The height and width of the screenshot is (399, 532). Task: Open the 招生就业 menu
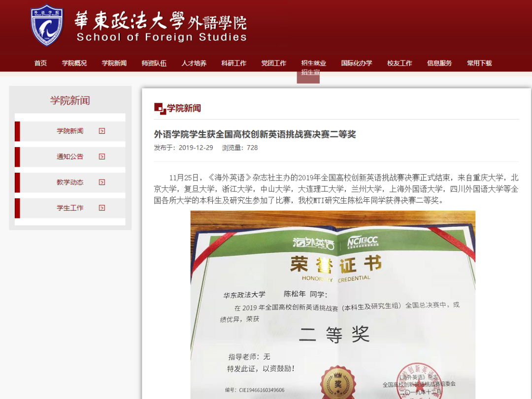click(x=313, y=63)
